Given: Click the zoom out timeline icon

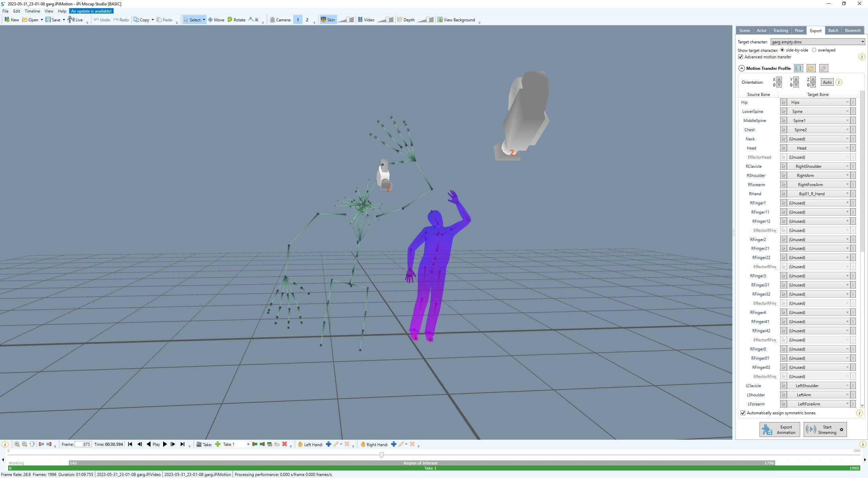Looking at the screenshot, I should click(x=24, y=444).
